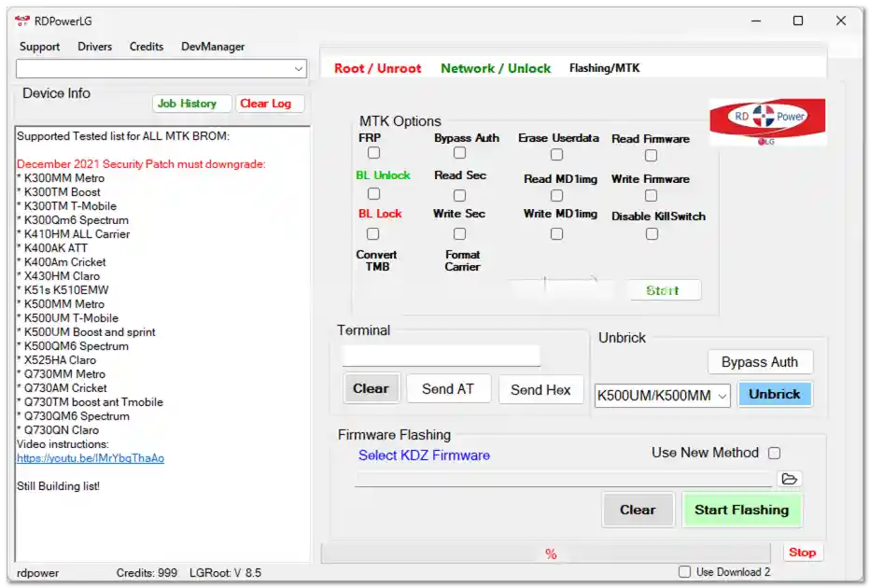
Task: Open the Credits menu
Action: [x=147, y=47]
